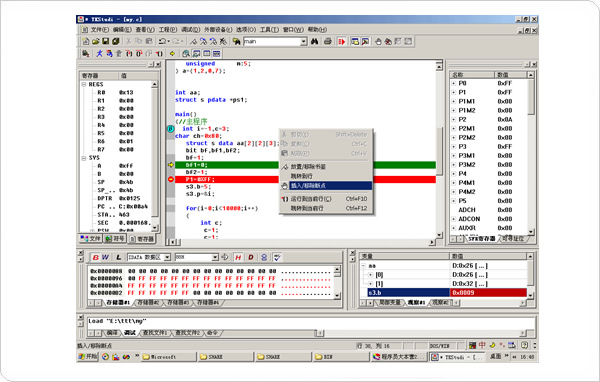Click the red breakpoint marker beside P1=0xFF
Viewport: 600px width, 382px height.
click(x=171, y=179)
